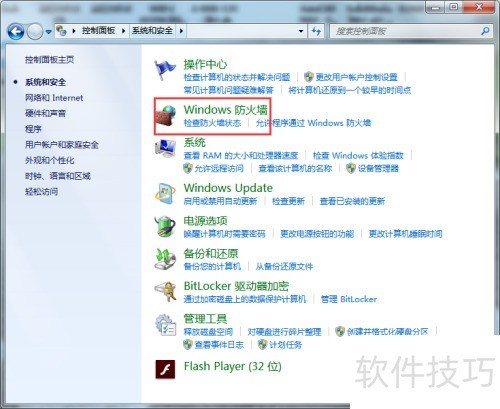Click the refresh button beside address bar
500x409 pixels.
coord(316,31)
